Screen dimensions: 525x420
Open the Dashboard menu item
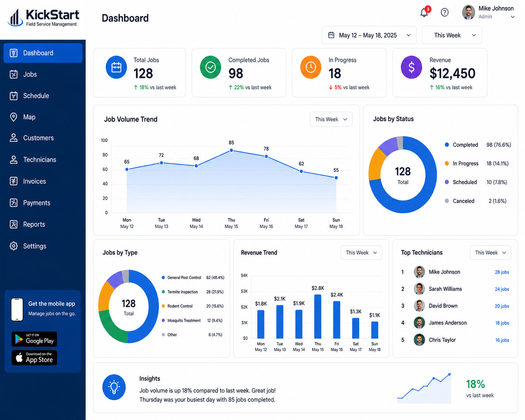click(x=43, y=53)
